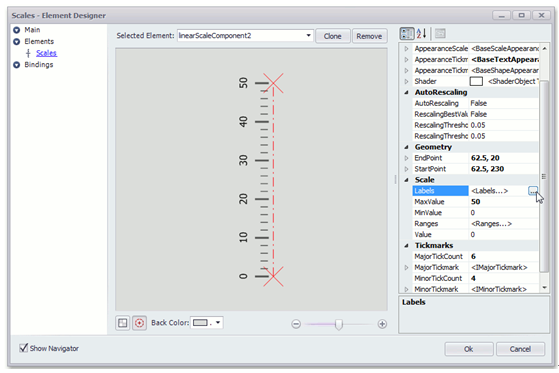Collapse the Geometry category
Image resolution: width=559 pixels, height=373 pixels.
pyautogui.click(x=406, y=147)
